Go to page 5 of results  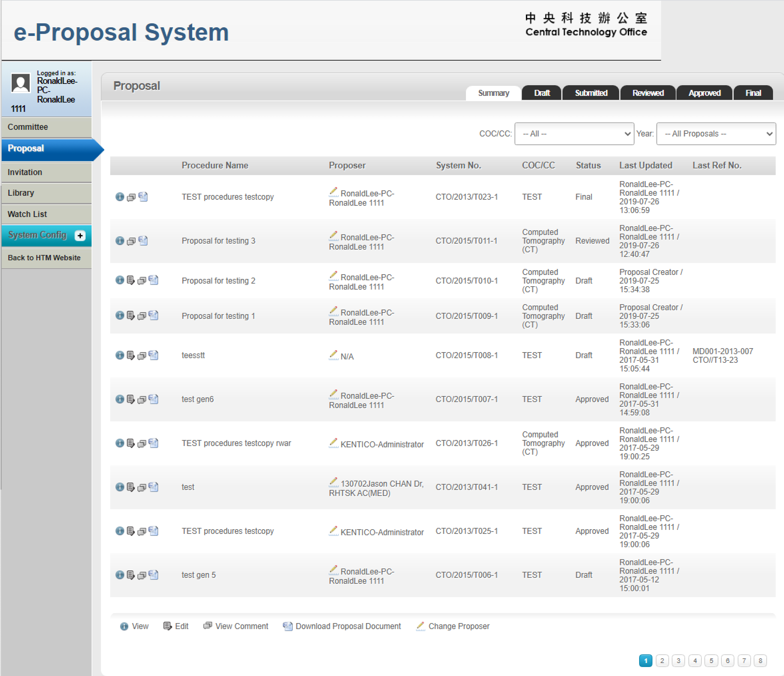(x=711, y=660)
